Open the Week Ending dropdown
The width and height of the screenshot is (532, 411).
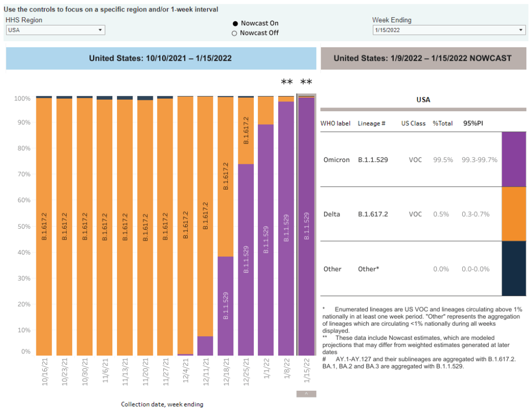tap(449, 30)
